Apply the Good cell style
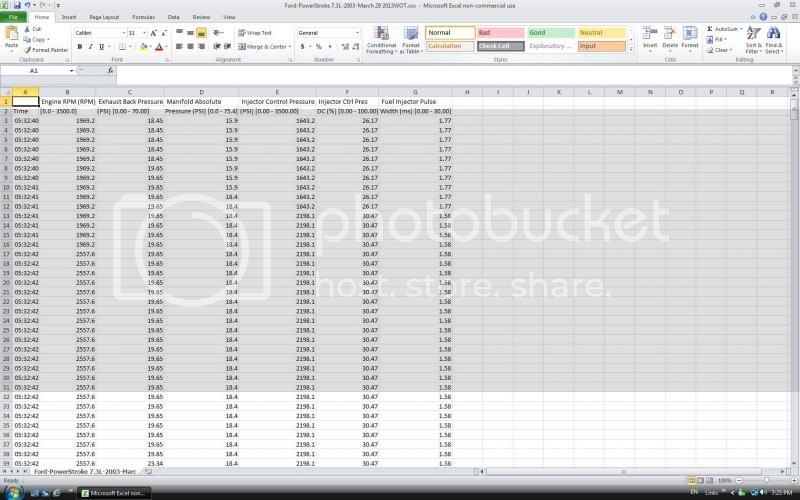Screen dimensions: 800x500 551,33
